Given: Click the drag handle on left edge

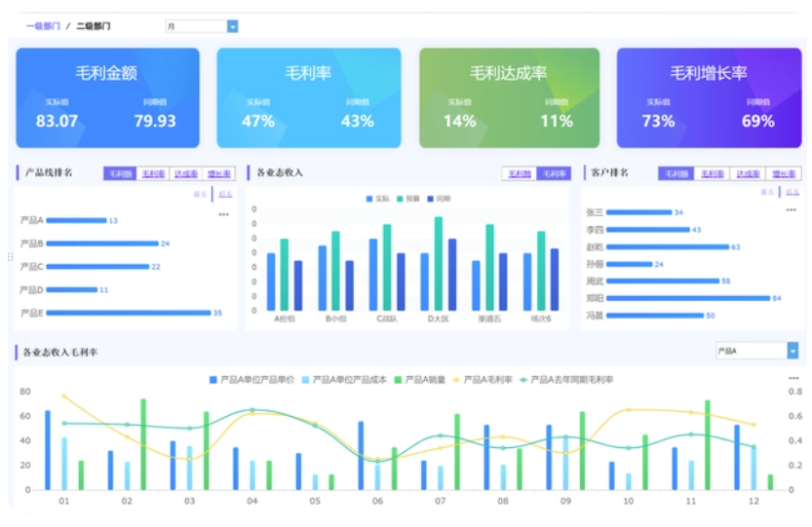Looking at the screenshot, I should coord(10,257).
